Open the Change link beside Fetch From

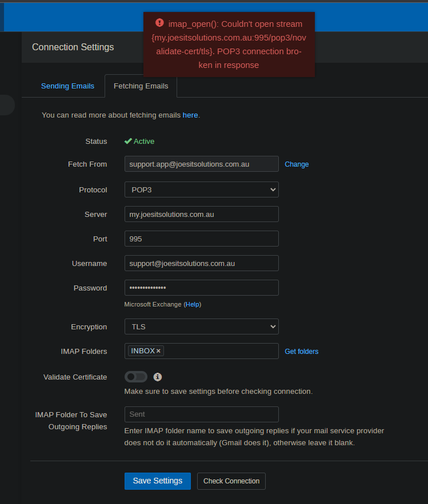(x=297, y=164)
